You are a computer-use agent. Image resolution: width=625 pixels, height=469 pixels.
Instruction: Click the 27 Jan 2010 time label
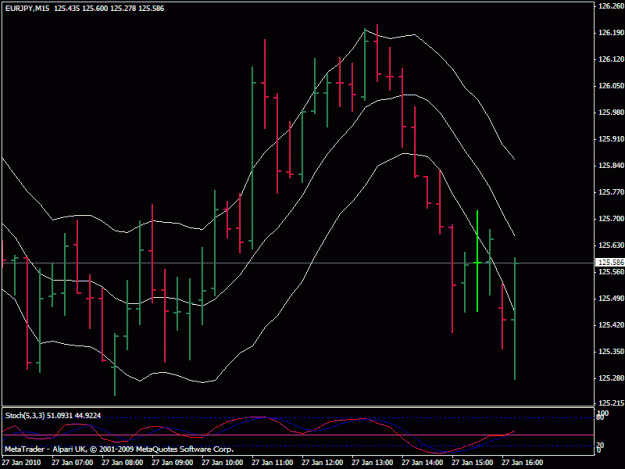pyautogui.click(x=21, y=463)
